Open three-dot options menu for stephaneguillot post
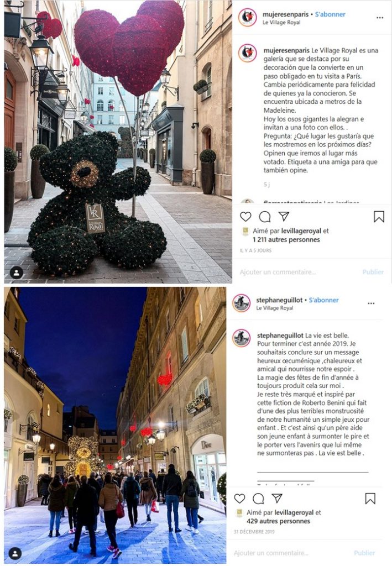The image size is (392, 566). (x=371, y=303)
